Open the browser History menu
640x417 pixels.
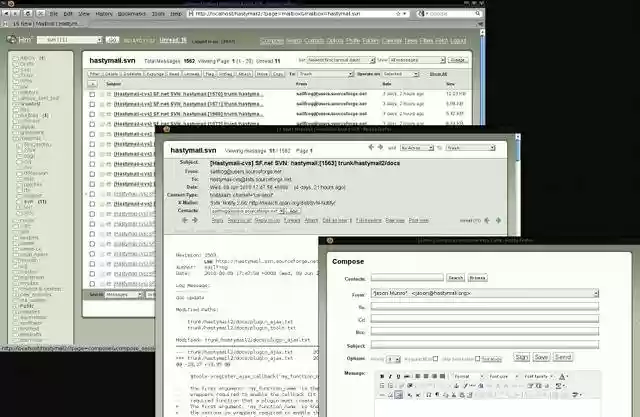[104, 13]
